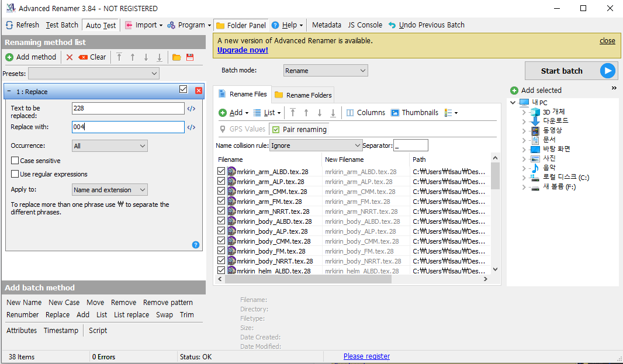Clear the renaming method list
The width and height of the screenshot is (623, 364).
92,57
